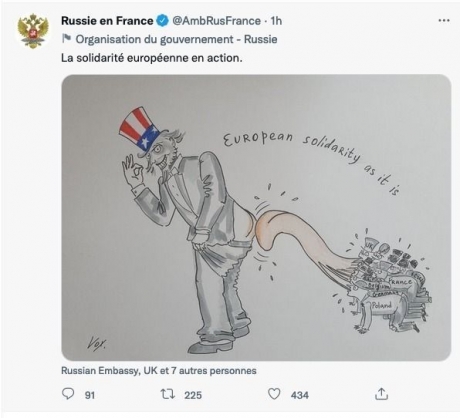460x418 pixels.
Task: Click the Poland label in cartoon
Action: coord(382,304)
